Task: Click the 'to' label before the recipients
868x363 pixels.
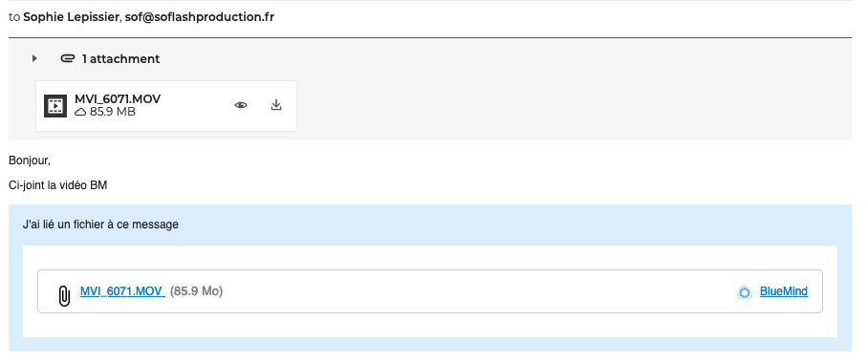Action: click(14, 17)
